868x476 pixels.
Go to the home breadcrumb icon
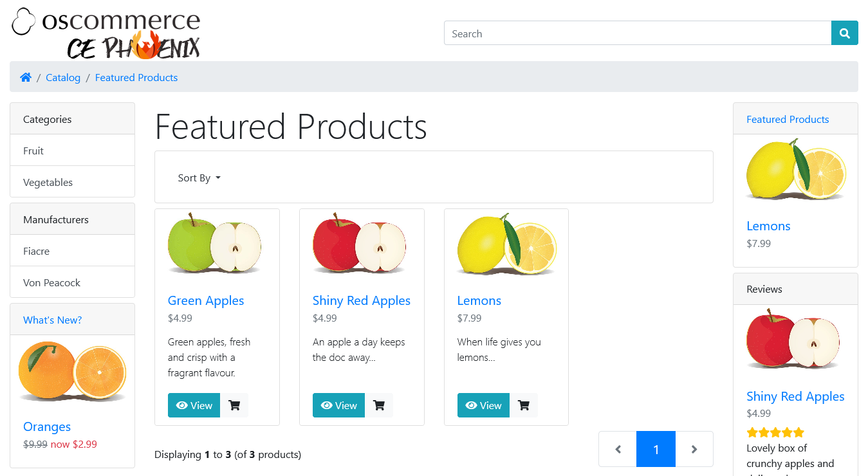click(26, 77)
